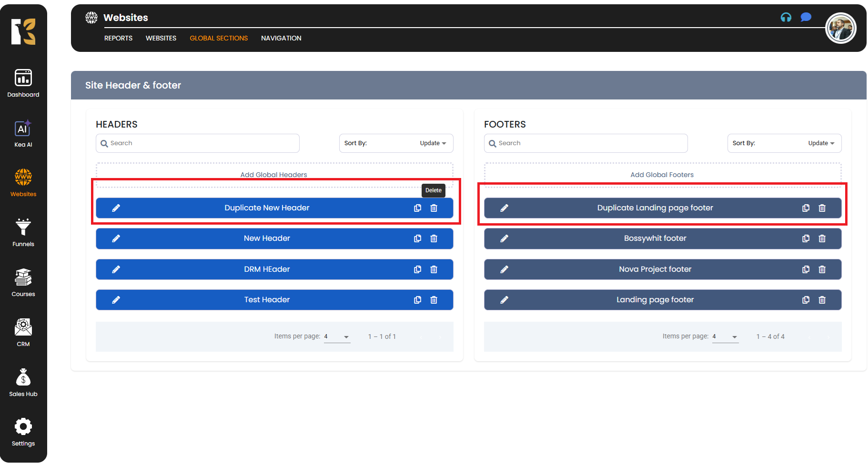Open the Reports tab
The width and height of the screenshot is (868, 465).
pos(118,38)
